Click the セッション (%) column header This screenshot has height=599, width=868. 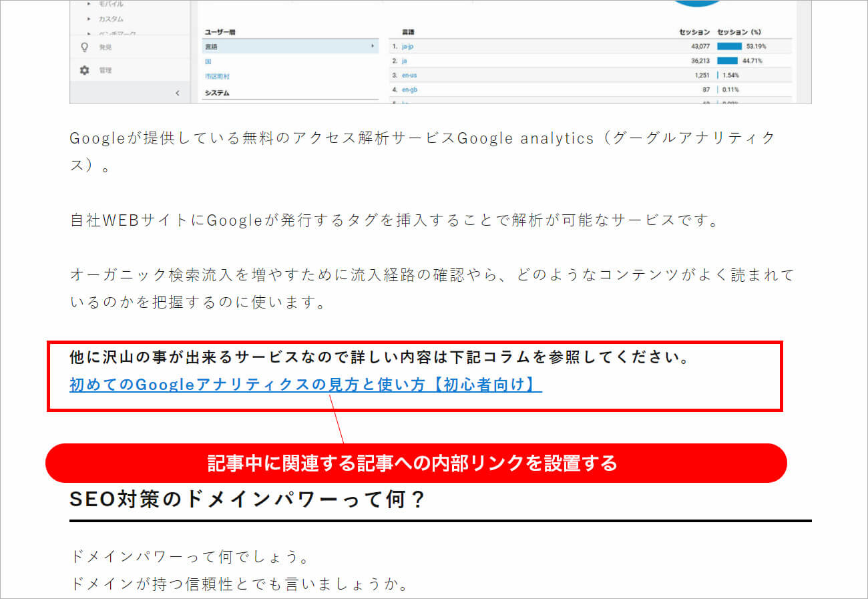pyautogui.click(x=740, y=32)
